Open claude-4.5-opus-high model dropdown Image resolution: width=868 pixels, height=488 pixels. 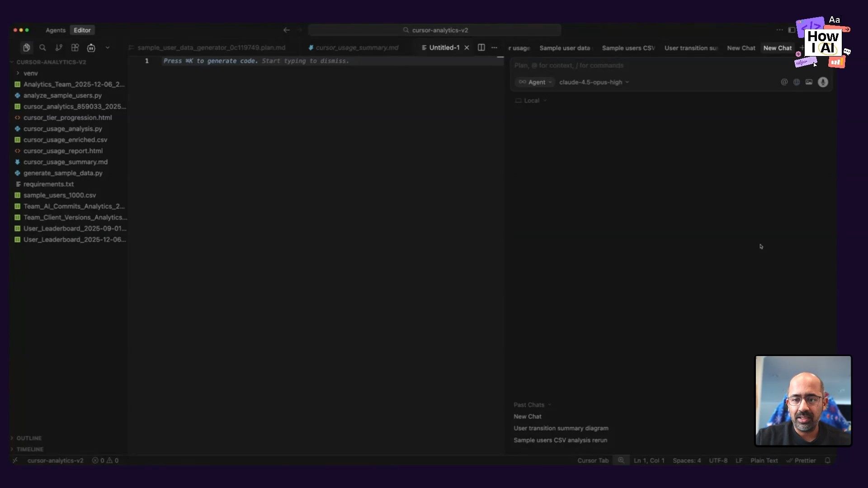pyautogui.click(x=594, y=82)
